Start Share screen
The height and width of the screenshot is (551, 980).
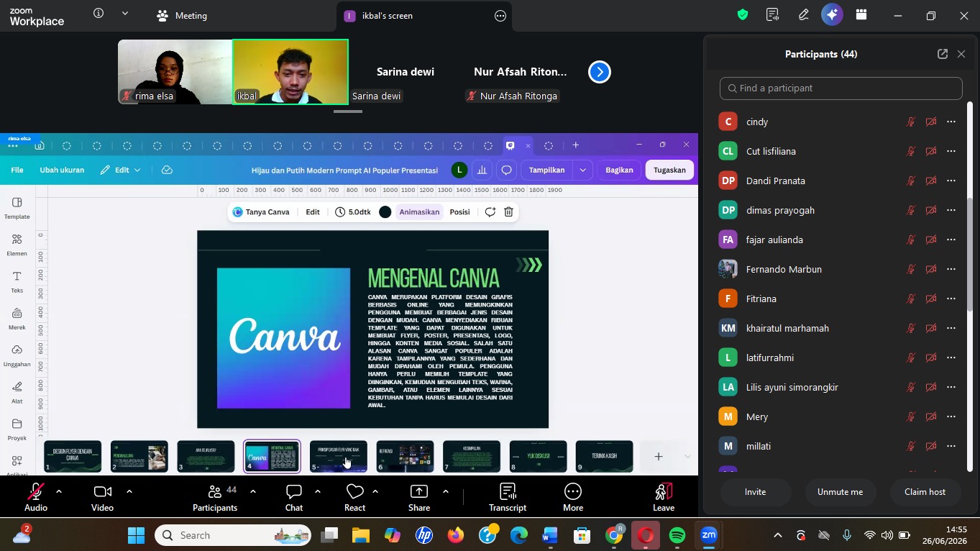[x=419, y=498]
